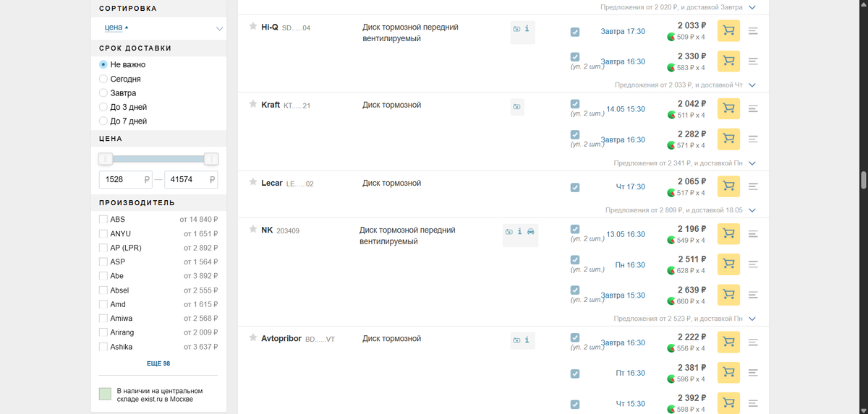This screenshot has height=414, width=868.
Task: Click delivery time '14.05 15:30' for Kraft
Action: pyautogui.click(x=626, y=109)
